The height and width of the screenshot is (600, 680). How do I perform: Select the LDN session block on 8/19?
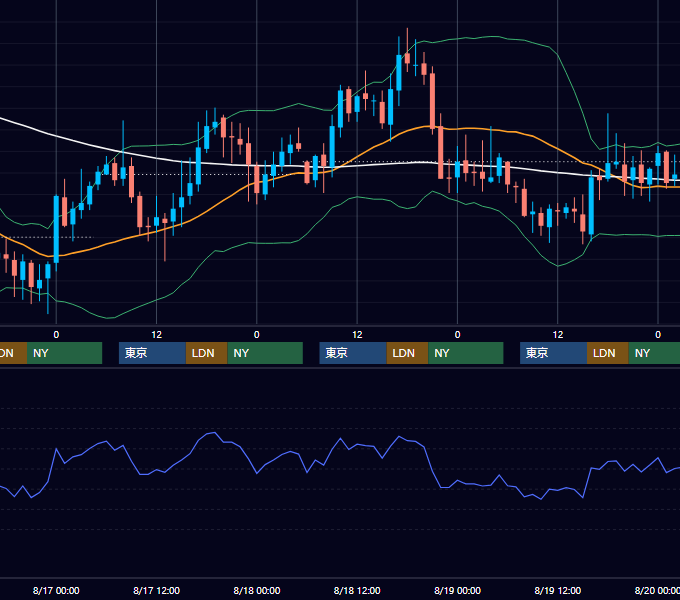point(608,353)
